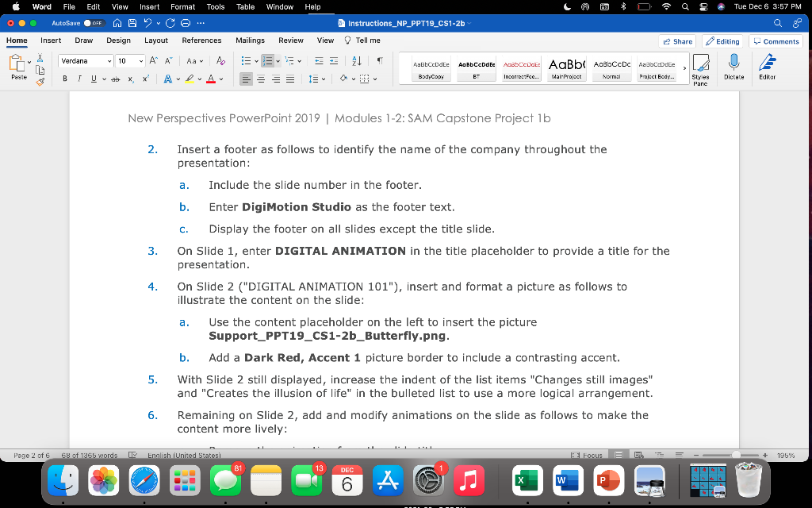Open the Paste dropdown arrow
Image resolution: width=812 pixels, height=508 pixels.
[29, 62]
